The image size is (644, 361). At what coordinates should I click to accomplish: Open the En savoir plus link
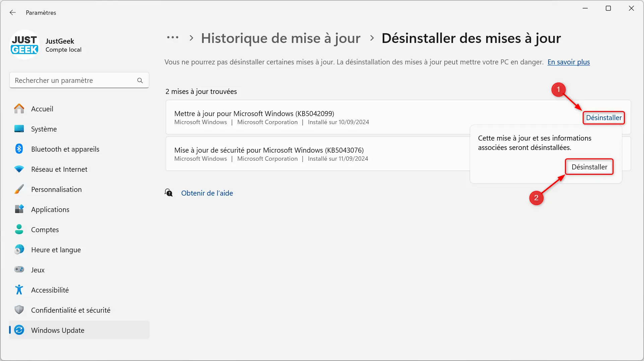(x=569, y=62)
